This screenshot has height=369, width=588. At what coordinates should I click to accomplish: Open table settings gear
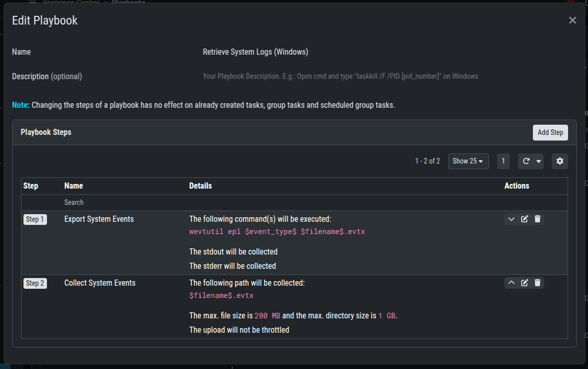[560, 162]
